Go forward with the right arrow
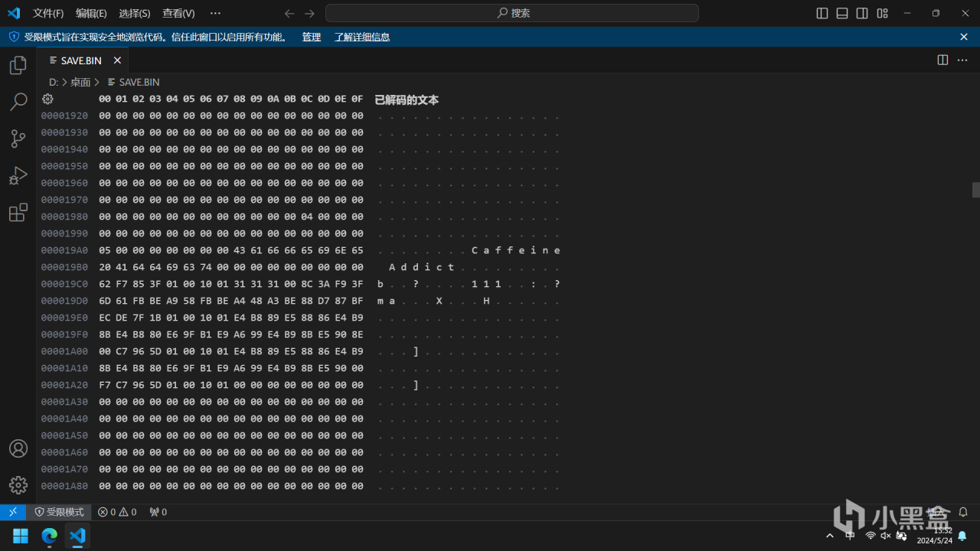The height and width of the screenshot is (551, 980). click(x=309, y=13)
